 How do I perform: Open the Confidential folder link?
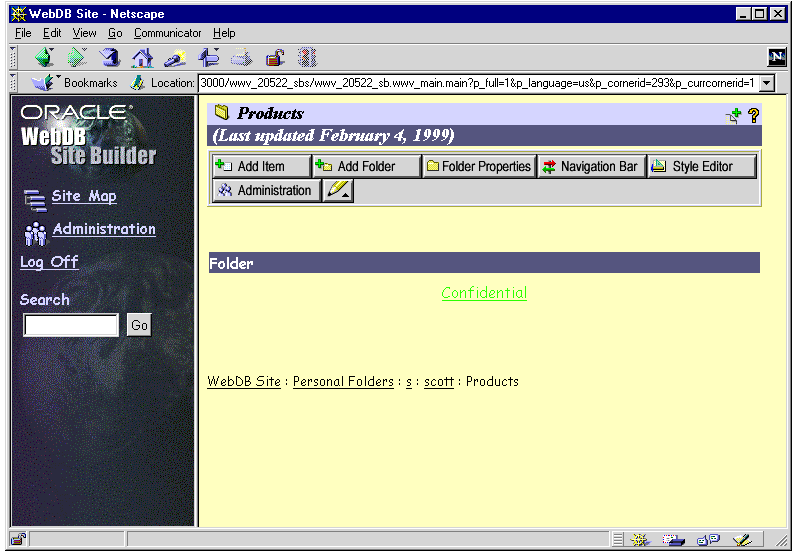[484, 293]
